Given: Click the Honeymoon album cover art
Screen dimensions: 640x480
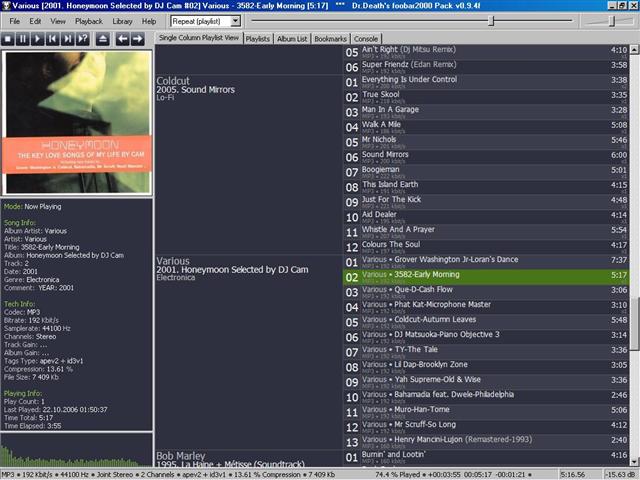Looking at the screenshot, I should [77, 122].
